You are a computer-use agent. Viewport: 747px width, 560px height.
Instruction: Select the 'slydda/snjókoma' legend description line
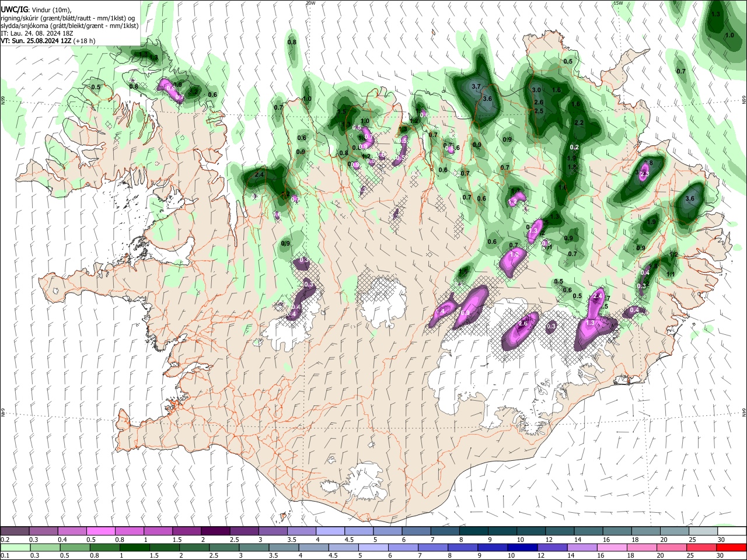coord(69,26)
